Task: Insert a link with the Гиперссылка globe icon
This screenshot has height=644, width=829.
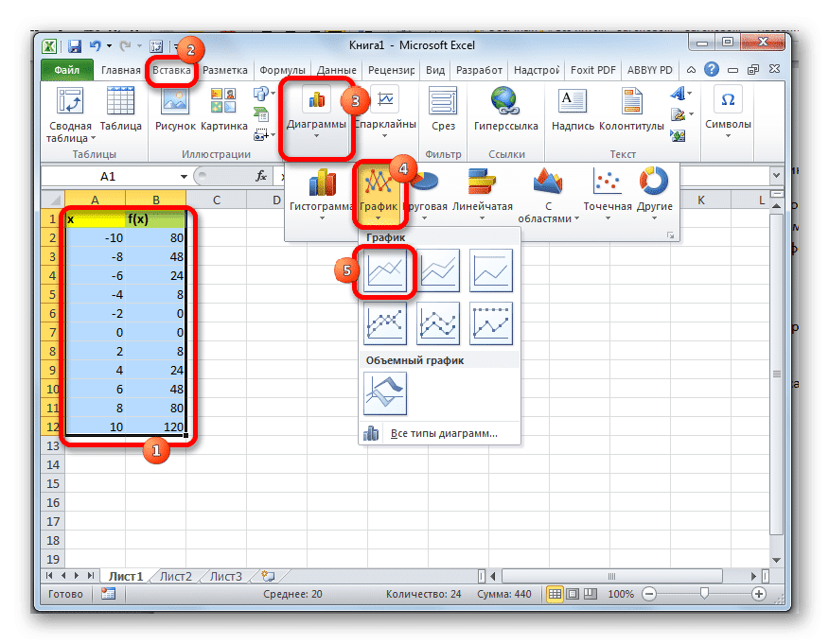Action: click(505, 100)
